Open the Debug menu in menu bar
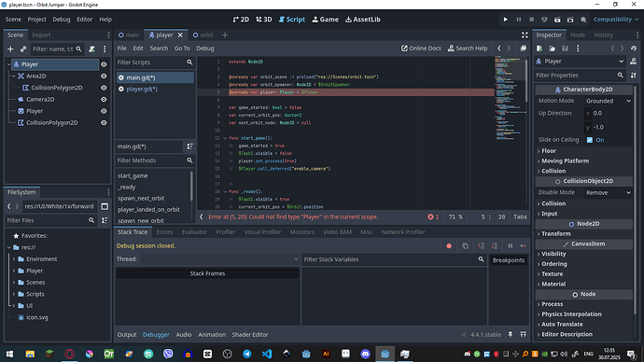Image resolution: width=644 pixels, height=362 pixels. tap(62, 20)
